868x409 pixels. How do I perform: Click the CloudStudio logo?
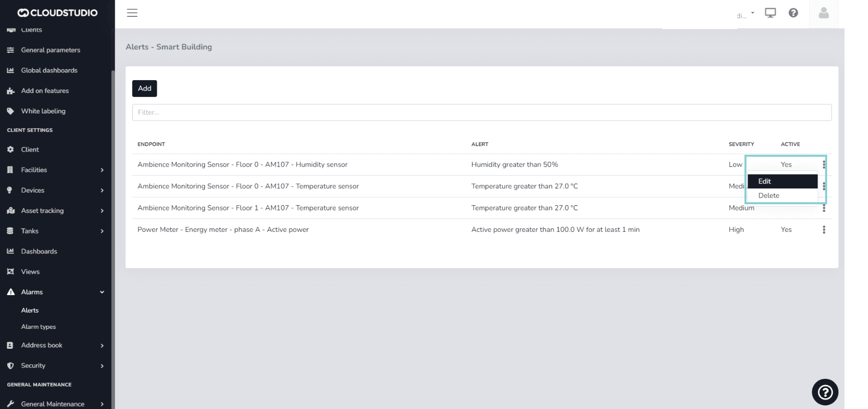[57, 13]
